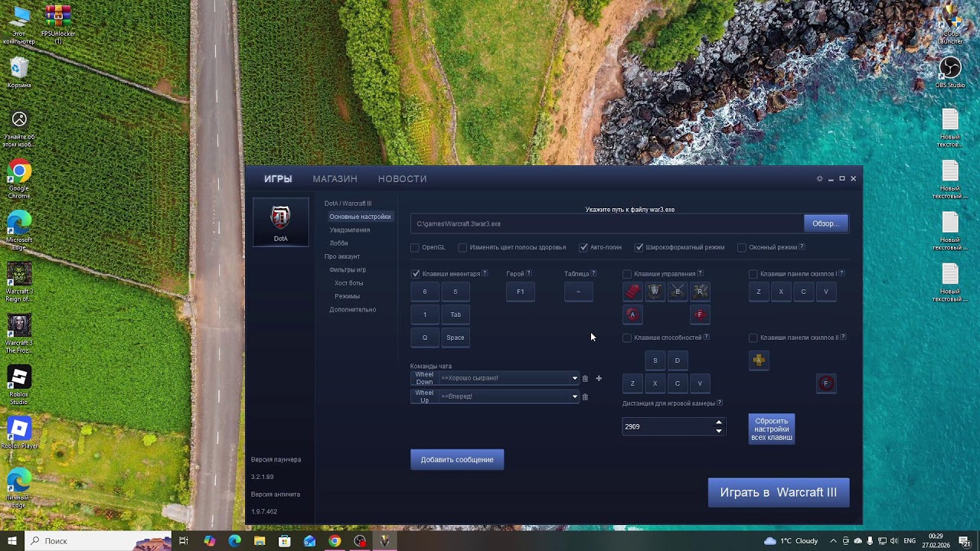Add a chat command with plus icon
980x551 pixels.
[x=599, y=378]
